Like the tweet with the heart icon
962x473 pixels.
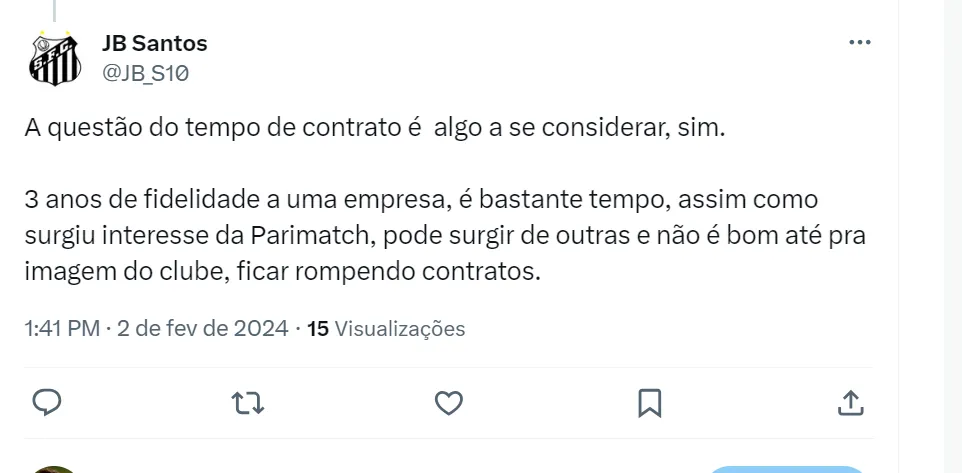click(x=449, y=402)
